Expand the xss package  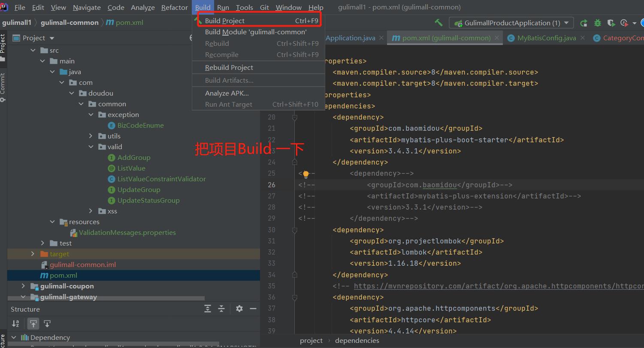(91, 211)
